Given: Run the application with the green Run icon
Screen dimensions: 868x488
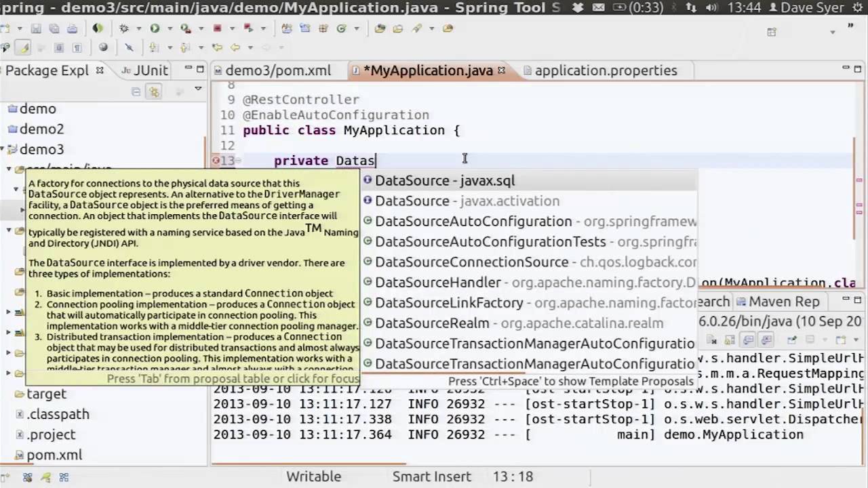Looking at the screenshot, I should [155, 28].
